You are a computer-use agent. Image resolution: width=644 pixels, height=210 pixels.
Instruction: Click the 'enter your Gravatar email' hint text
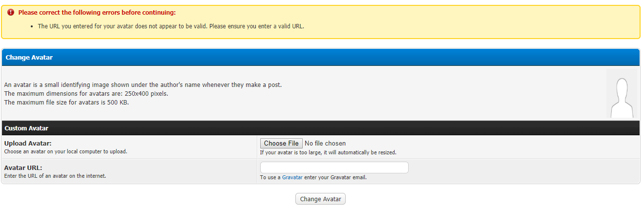(x=335, y=178)
